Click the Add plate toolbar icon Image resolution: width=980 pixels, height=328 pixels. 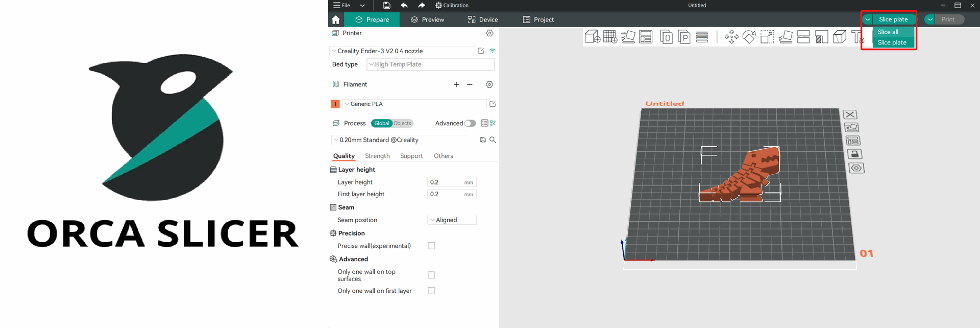pos(610,37)
